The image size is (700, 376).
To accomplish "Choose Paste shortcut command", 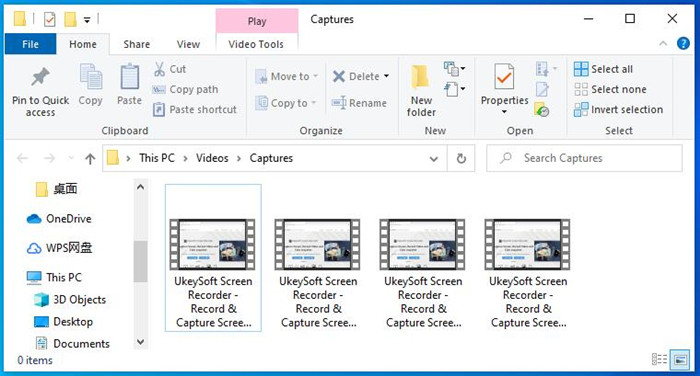I will point(194,109).
